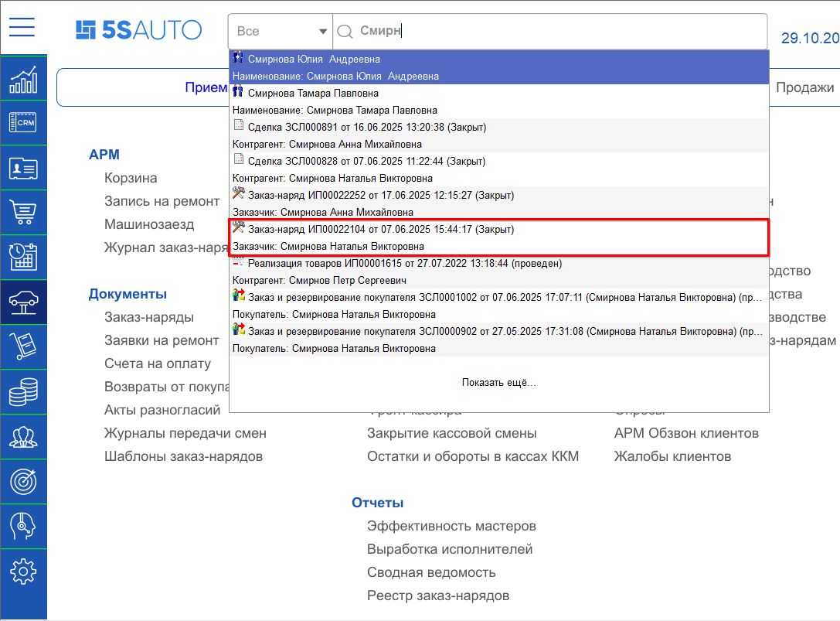Open the contact card icon in sidebar

click(23, 168)
